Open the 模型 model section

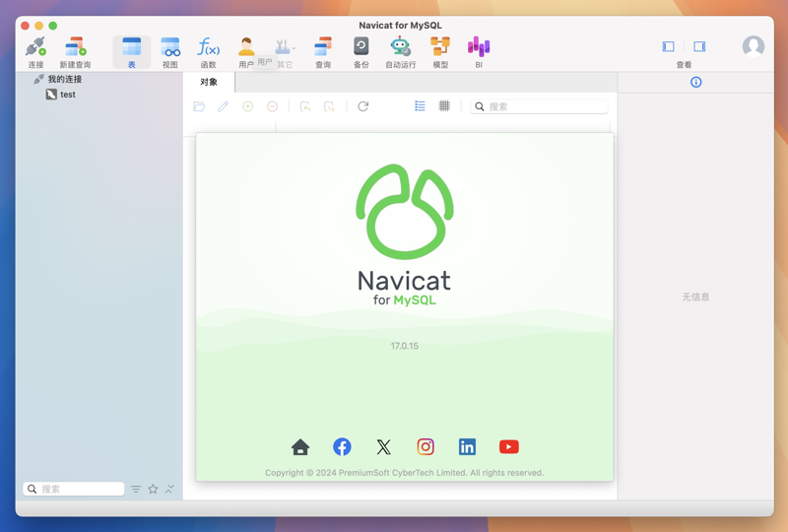click(440, 52)
